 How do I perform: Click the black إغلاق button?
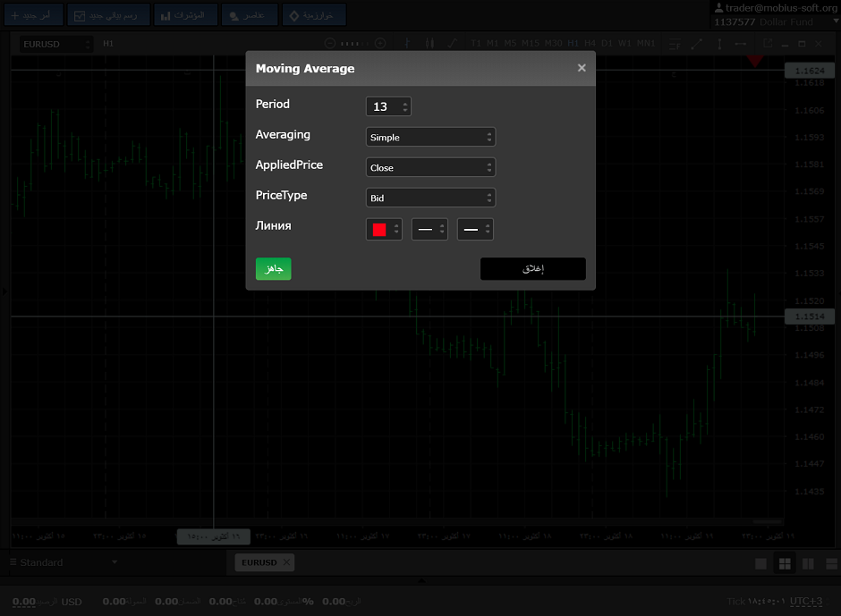[x=532, y=268]
